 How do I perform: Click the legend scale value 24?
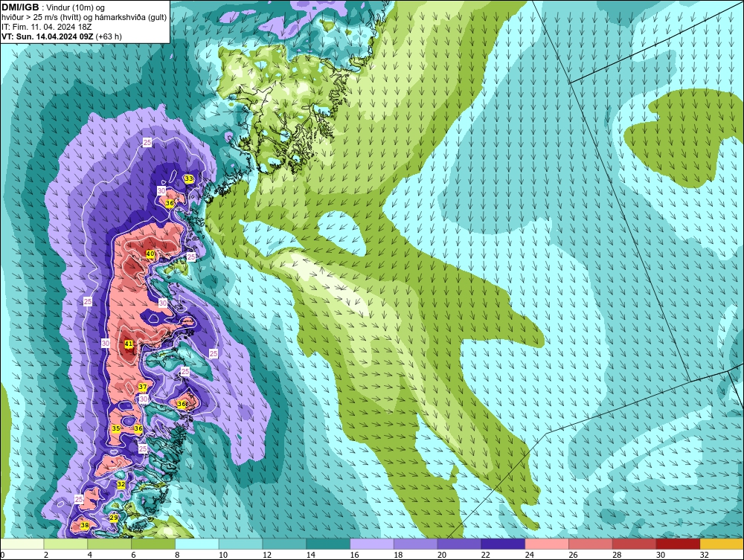529,554
